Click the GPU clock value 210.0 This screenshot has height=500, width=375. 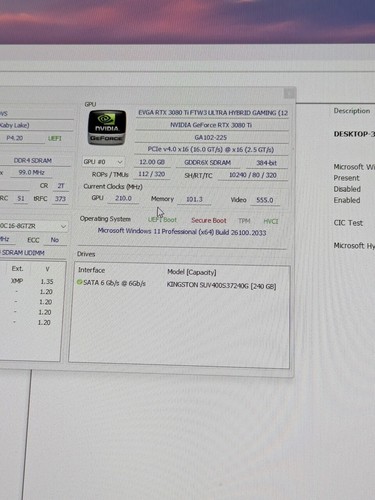pyautogui.click(x=123, y=198)
